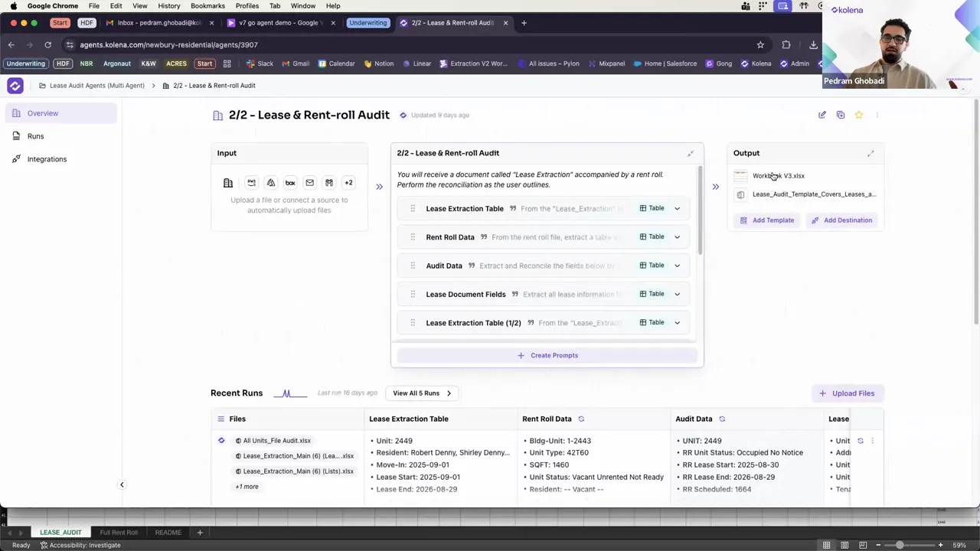
Task: Expand hidden files with the +1 more link
Action: [x=247, y=486]
